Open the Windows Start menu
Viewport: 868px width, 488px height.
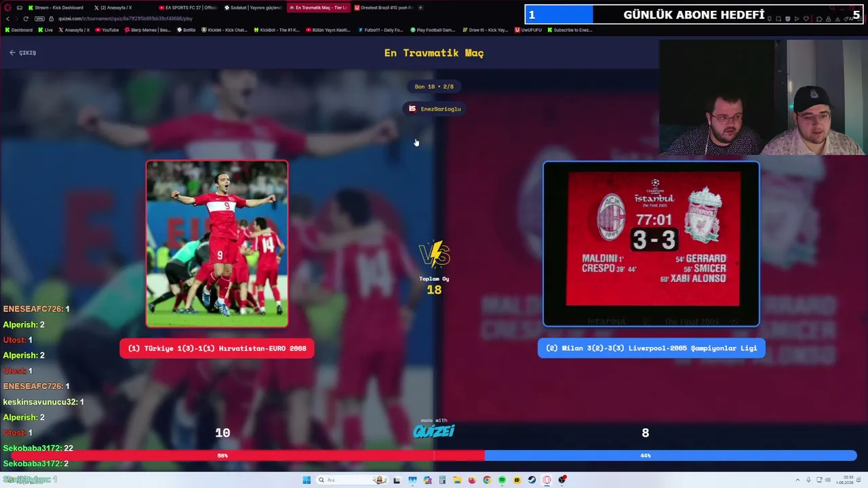pyautogui.click(x=307, y=480)
